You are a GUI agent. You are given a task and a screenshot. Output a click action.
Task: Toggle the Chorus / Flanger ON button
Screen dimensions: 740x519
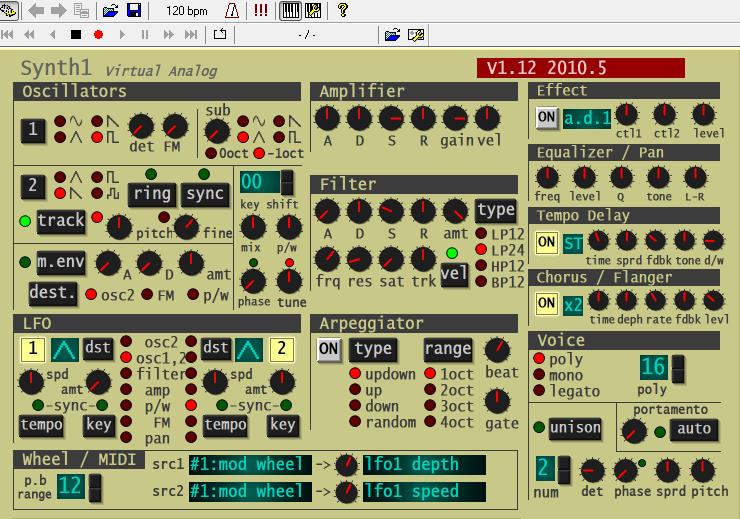point(547,303)
